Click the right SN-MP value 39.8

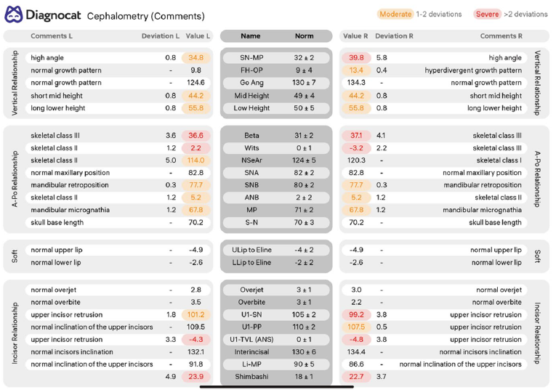pos(356,58)
